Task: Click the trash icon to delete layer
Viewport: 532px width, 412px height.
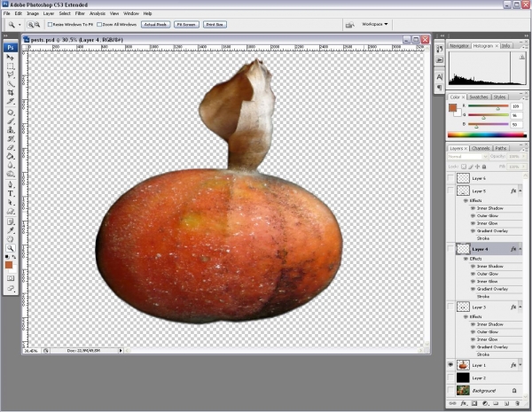Action: coord(518,403)
